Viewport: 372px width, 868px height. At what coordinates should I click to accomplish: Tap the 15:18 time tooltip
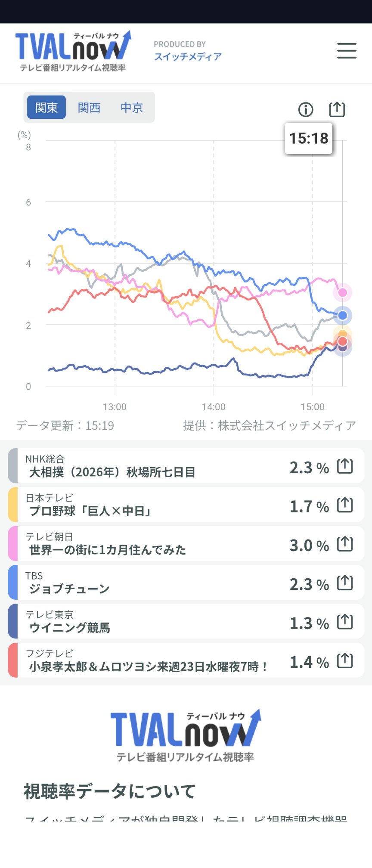click(x=309, y=139)
